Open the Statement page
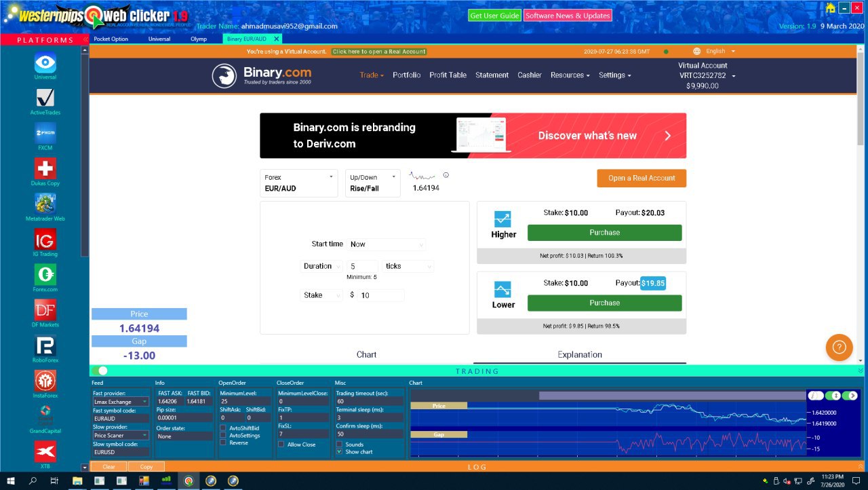 coord(492,75)
